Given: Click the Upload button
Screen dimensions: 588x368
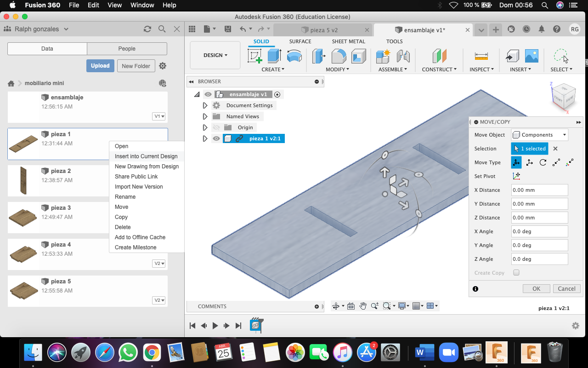Looking at the screenshot, I should point(100,66).
